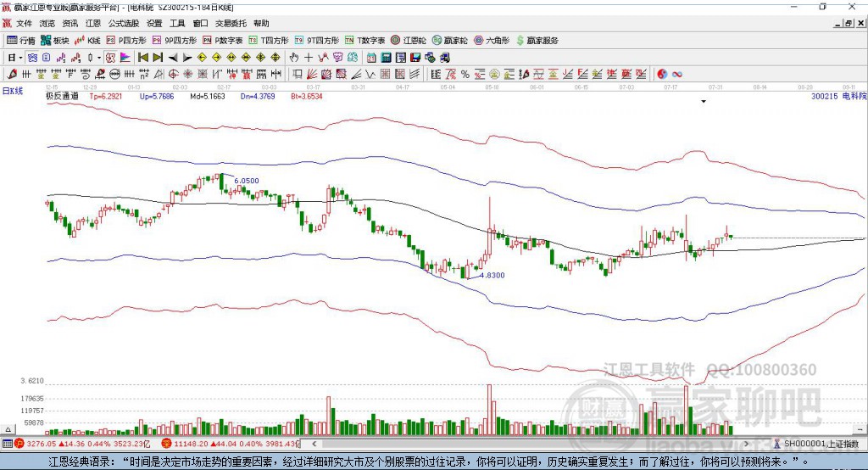868x470 pixels.
Task: Click the 极反通道 indicator name
Action: (62, 96)
